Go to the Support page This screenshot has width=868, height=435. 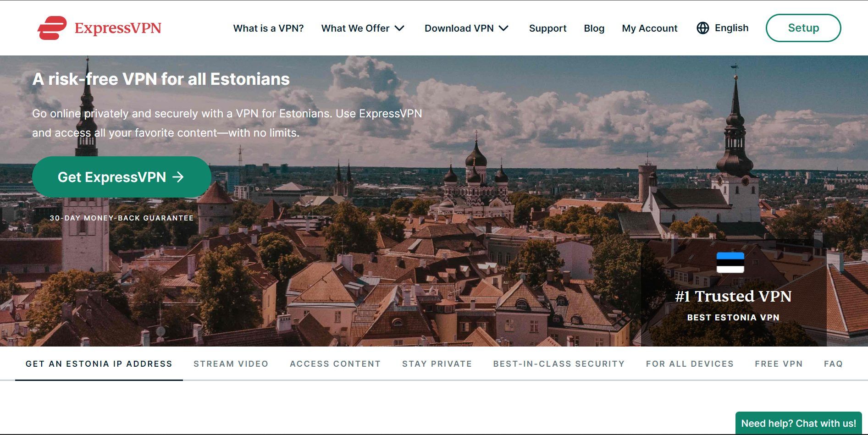(547, 28)
